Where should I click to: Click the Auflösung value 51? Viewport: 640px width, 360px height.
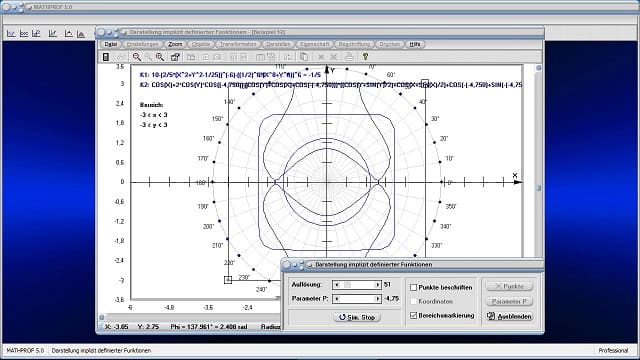[387, 284]
